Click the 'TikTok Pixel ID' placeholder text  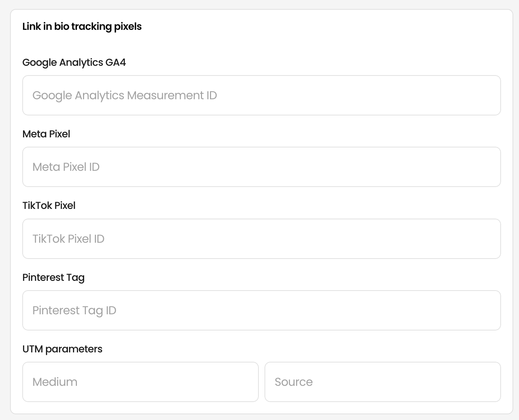68,239
